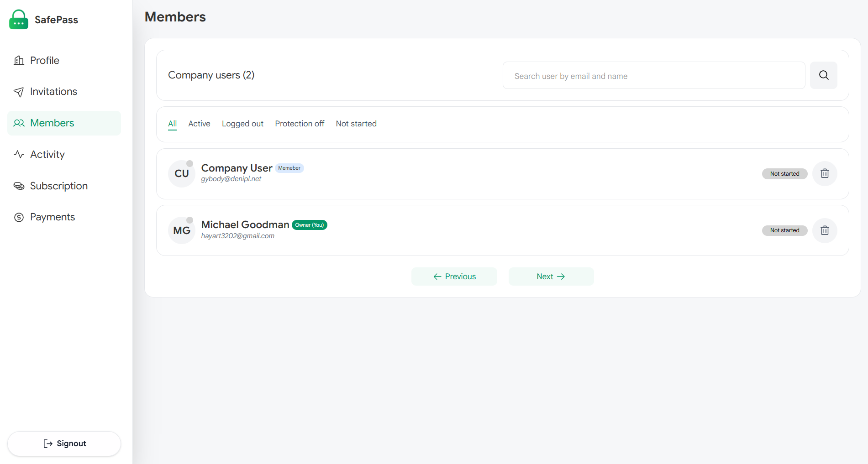Focus the search user by email field
The height and width of the screenshot is (464, 868).
(x=654, y=75)
